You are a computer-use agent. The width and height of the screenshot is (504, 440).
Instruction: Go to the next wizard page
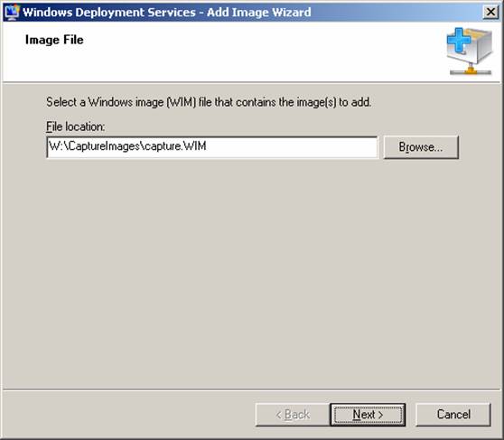[368, 415]
